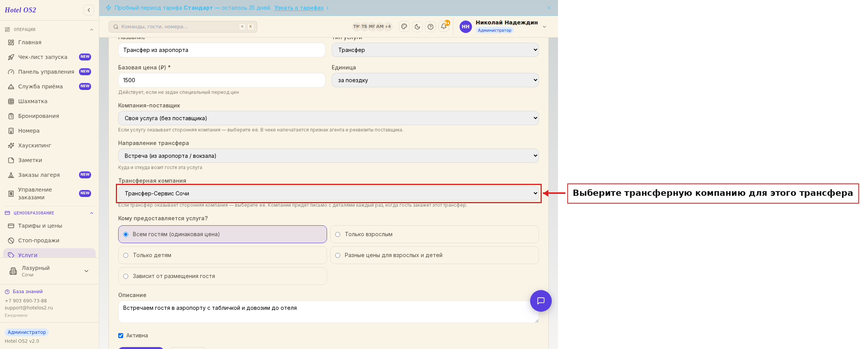868x349 pixels.
Task: Click the ban icon for Стоп-продажи
Action: coord(11,240)
